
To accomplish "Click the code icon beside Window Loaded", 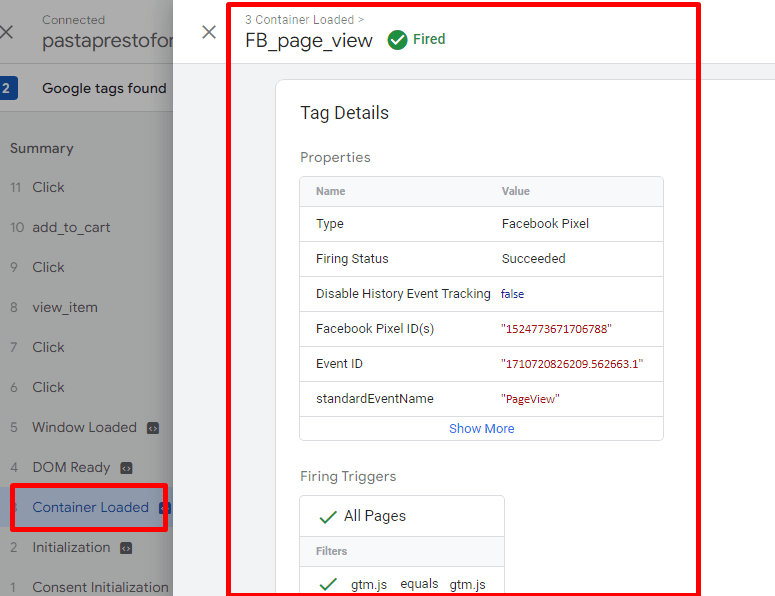I will tap(153, 428).
